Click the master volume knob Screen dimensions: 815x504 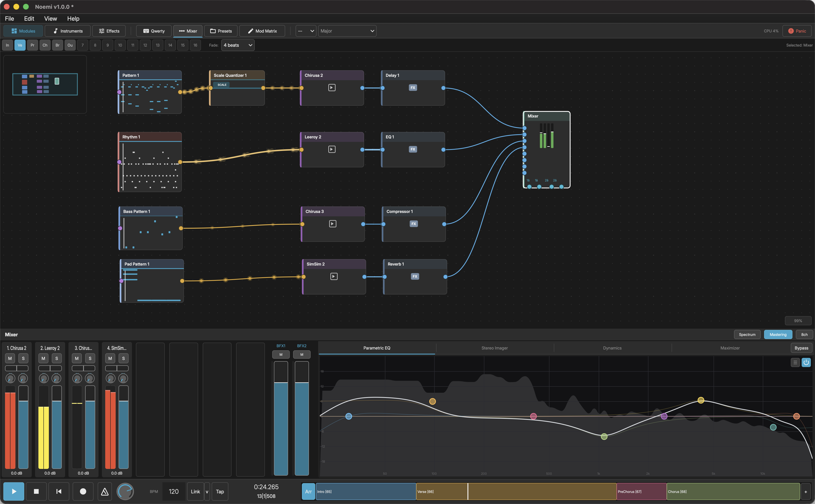click(x=125, y=491)
